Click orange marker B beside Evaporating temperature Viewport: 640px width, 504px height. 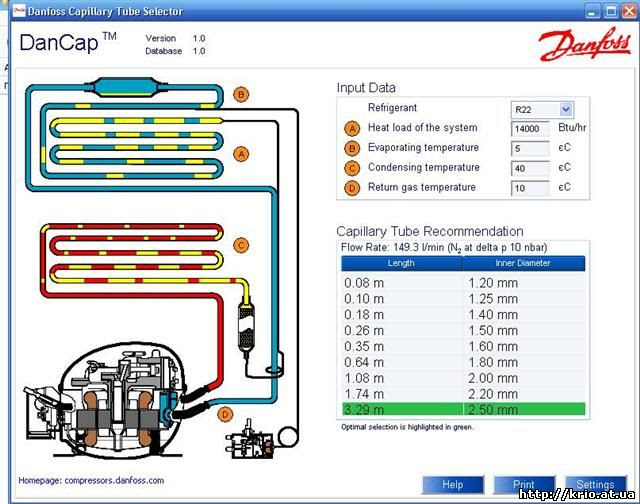pos(352,148)
